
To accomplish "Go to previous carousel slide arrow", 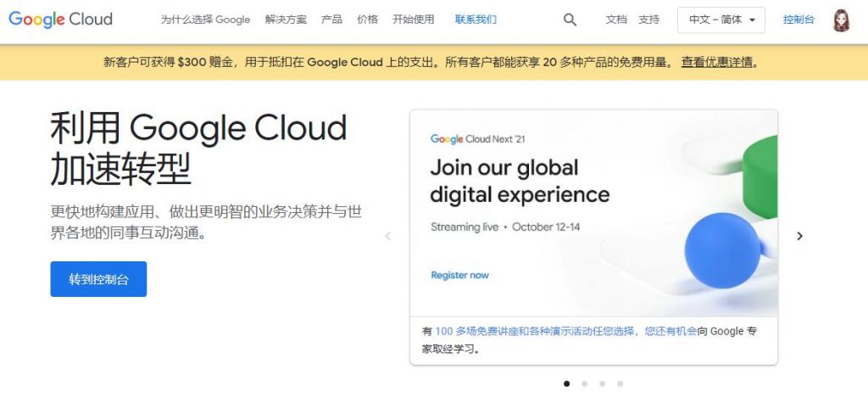I will click(x=388, y=236).
